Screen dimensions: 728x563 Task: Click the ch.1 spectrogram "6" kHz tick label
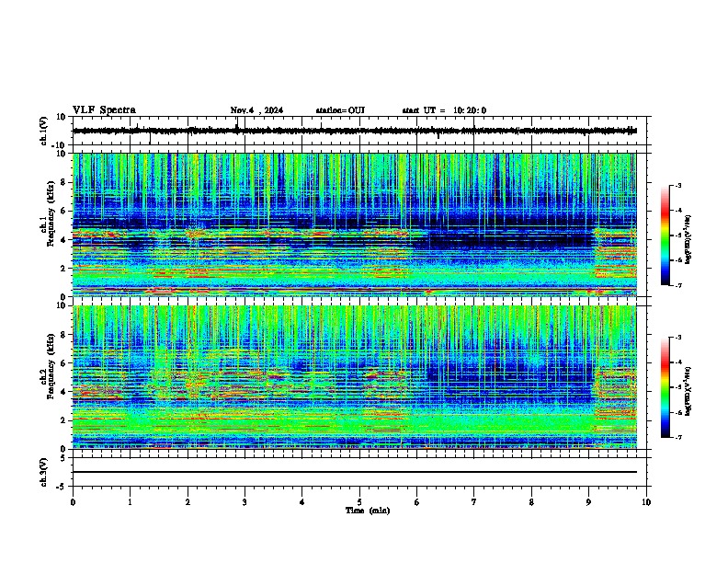pyautogui.click(x=63, y=211)
